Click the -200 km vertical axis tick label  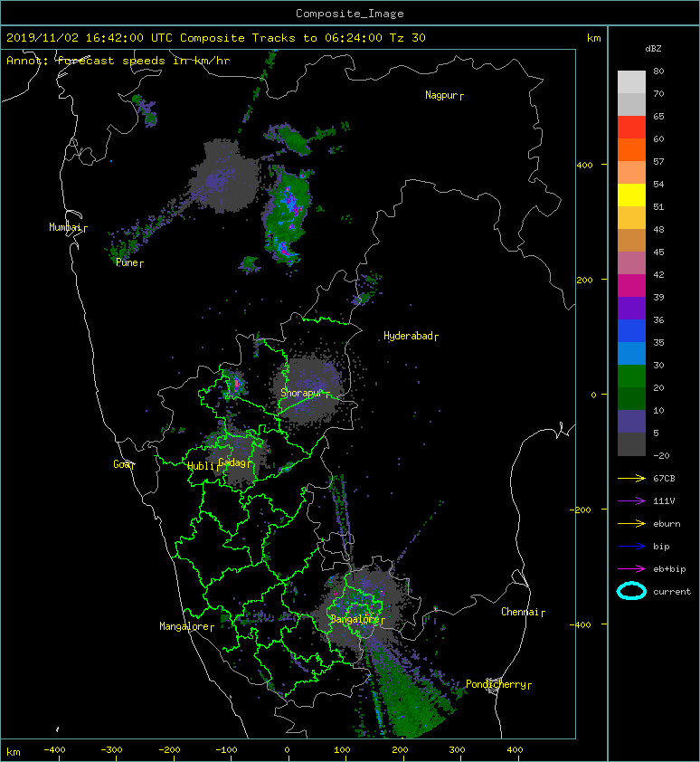point(581,510)
